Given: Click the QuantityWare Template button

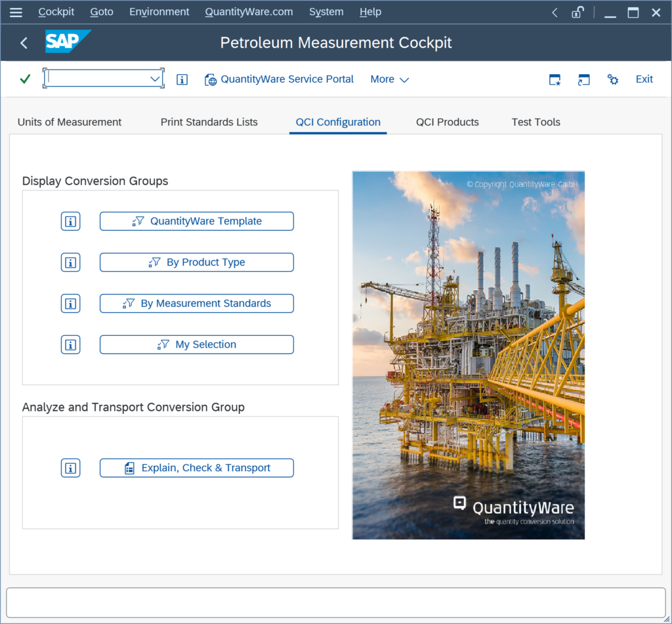Looking at the screenshot, I should point(197,221).
